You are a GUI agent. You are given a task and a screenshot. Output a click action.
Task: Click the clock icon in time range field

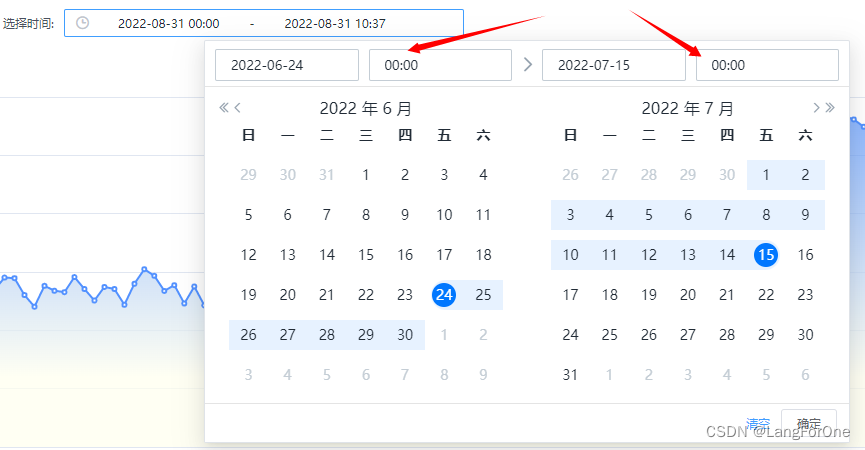[82, 23]
